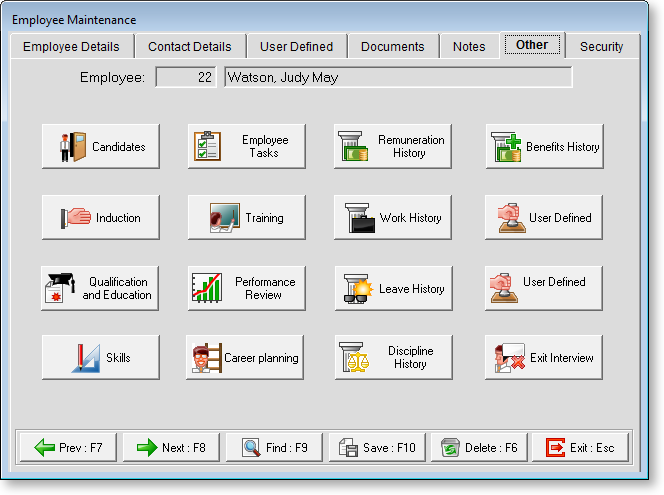Image resolution: width=664 pixels, height=495 pixels.
Task: Switch to the Employee Details tab
Action: point(71,47)
